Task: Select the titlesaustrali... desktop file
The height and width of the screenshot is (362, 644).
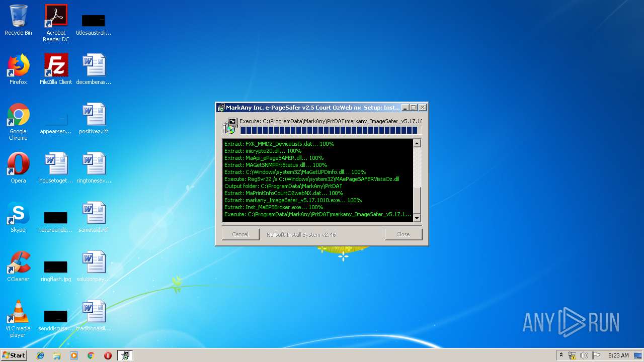Action: (x=94, y=24)
